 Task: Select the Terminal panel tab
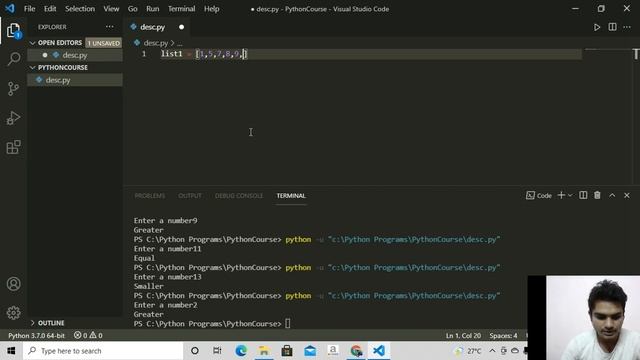(291, 196)
